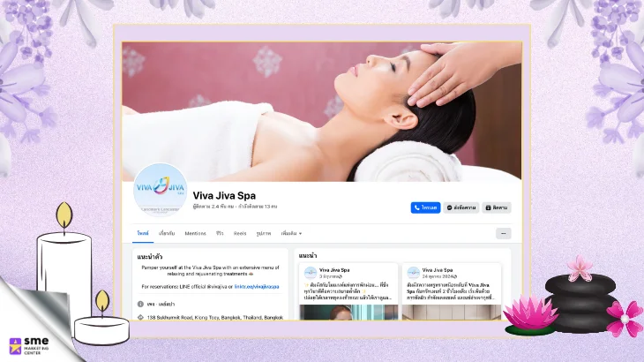Expand the More dropdown in the tab bar
644x362 pixels.
point(290,234)
